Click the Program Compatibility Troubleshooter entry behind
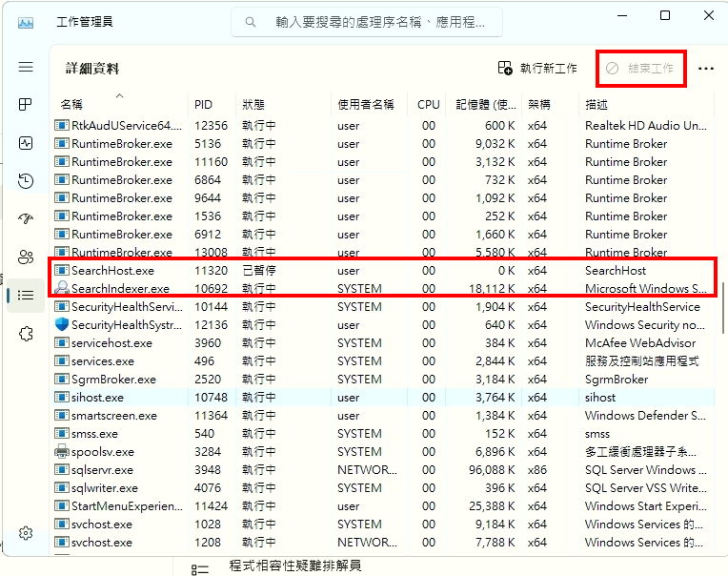This screenshot has width=728, height=576. click(294, 566)
